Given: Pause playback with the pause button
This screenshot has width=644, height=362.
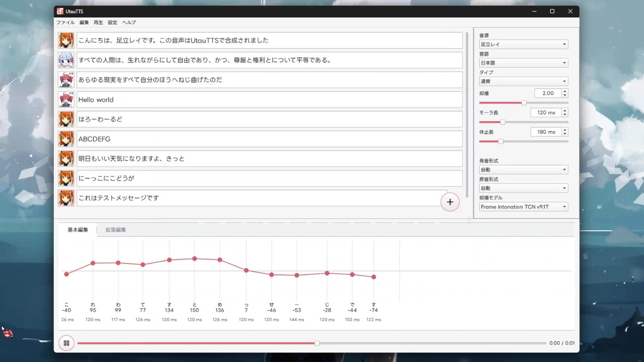Looking at the screenshot, I should point(66,343).
